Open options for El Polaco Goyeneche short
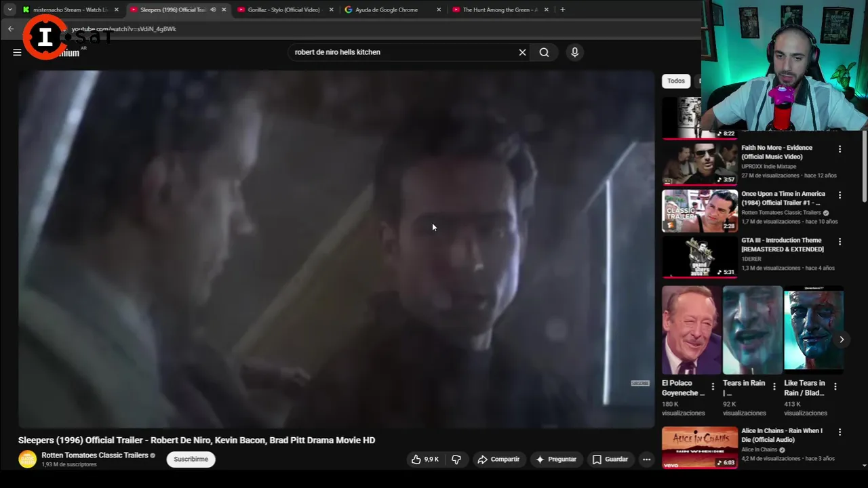The image size is (868, 488). click(713, 386)
